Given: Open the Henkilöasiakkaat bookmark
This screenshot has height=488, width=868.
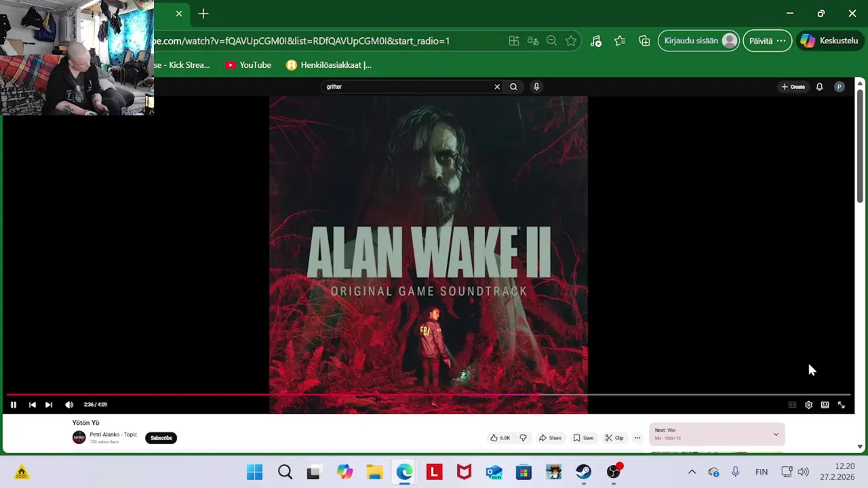Looking at the screenshot, I should [329, 65].
